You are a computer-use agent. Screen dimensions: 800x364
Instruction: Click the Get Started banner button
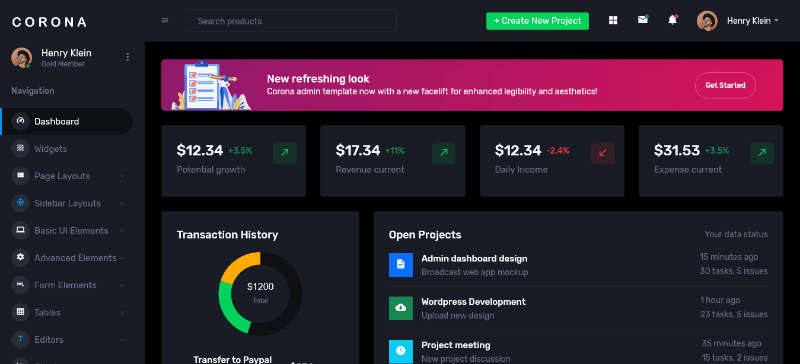coord(725,85)
